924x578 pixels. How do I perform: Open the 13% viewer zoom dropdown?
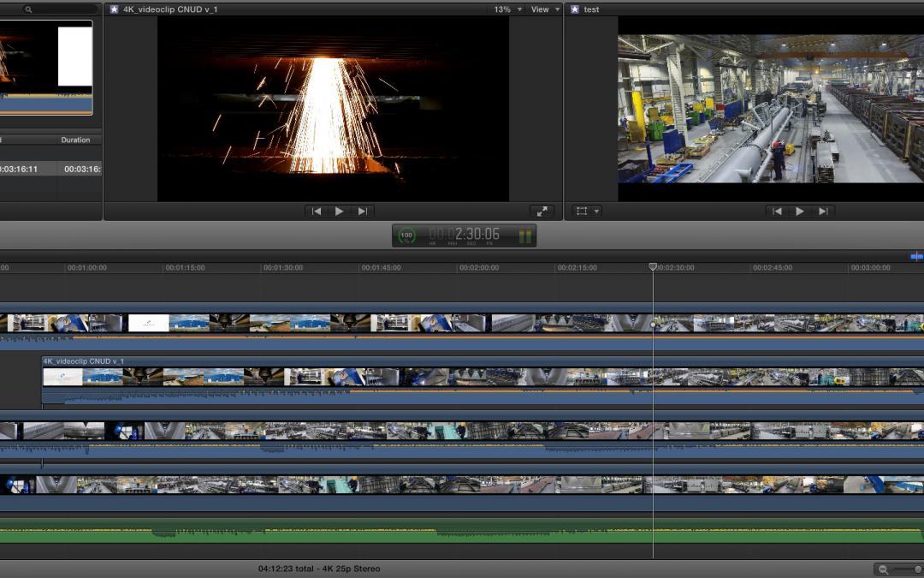508,9
